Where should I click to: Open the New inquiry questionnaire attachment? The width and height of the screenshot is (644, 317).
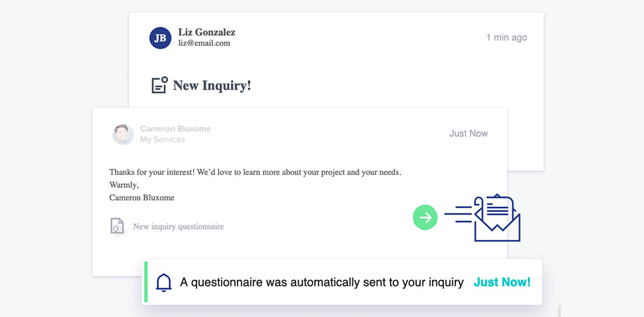pos(178,226)
